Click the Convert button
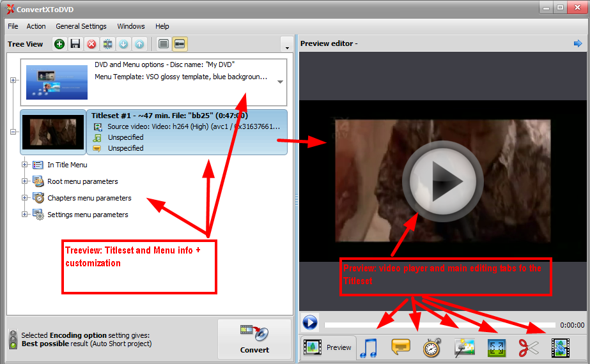Screen dimensions: 590x364 255,339
